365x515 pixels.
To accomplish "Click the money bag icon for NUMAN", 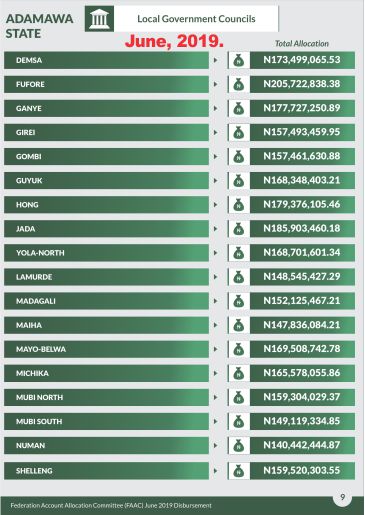I will [239, 445].
